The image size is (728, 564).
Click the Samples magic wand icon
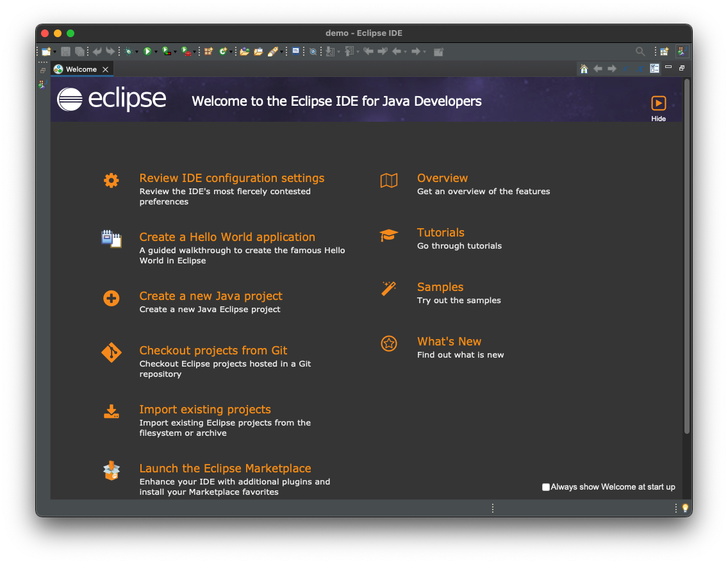pyautogui.click(x=388, y=289)
